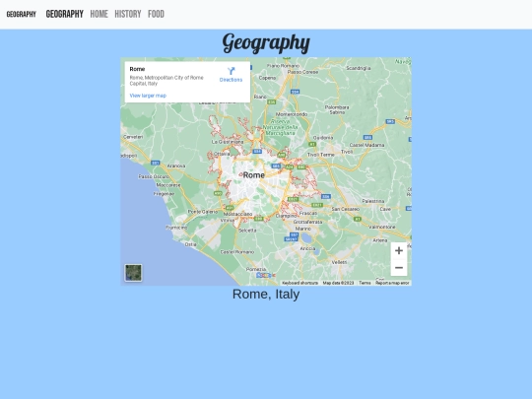Zoom in with the plus button
532x399 pixels.
tap(399, 251)
